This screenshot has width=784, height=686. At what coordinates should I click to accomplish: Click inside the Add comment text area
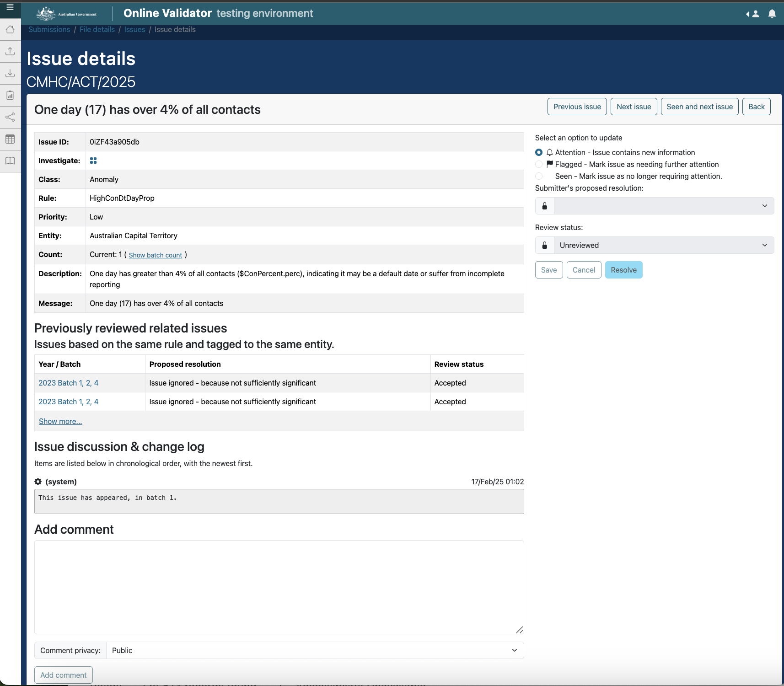(279, 587)
